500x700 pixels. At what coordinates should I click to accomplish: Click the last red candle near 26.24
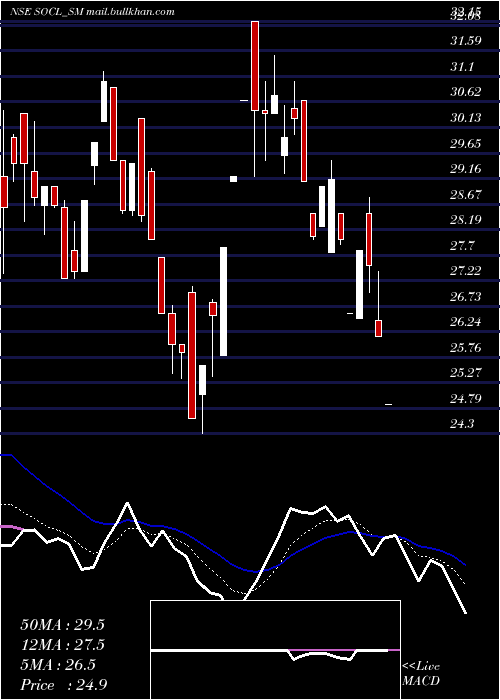coord(378,328)
